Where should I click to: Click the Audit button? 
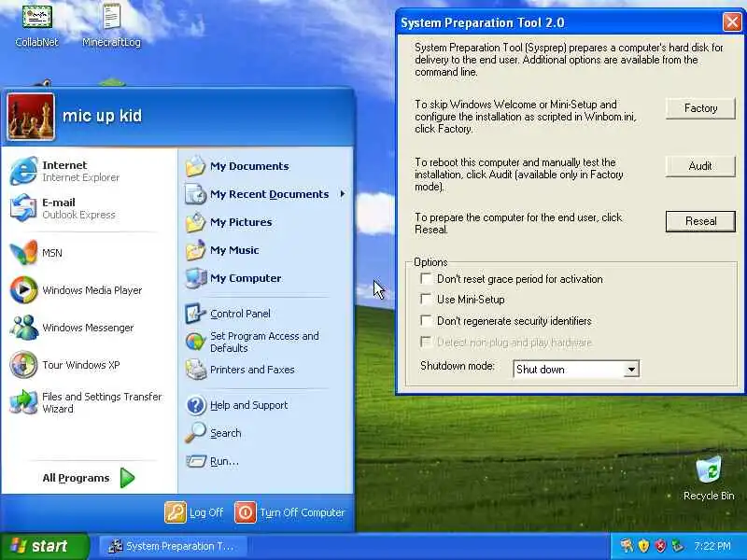[700, 166]
